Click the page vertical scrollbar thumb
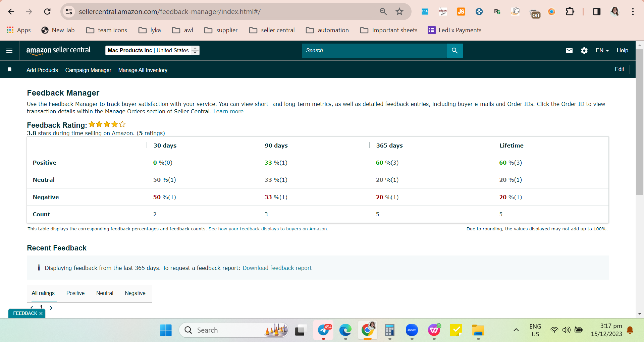Image resolution: width=644 pixels, height=342 pixels. (640, 122)
